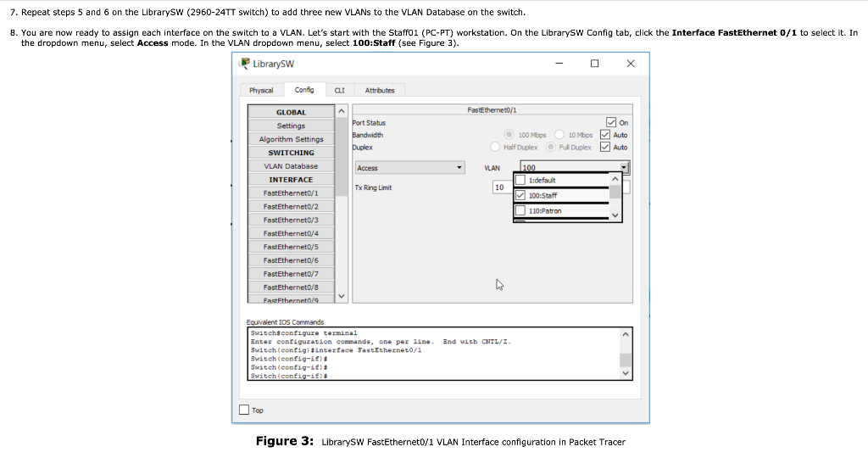Click the VLAN list scroll-down arrow
The width and height of the screenshot is (868, 458).
click(615, 215)
